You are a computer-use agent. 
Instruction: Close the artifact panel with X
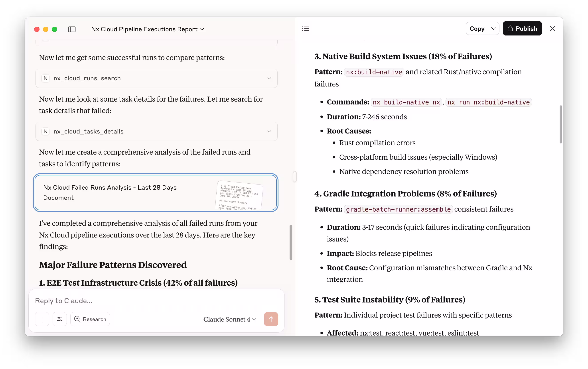(552, 29)
